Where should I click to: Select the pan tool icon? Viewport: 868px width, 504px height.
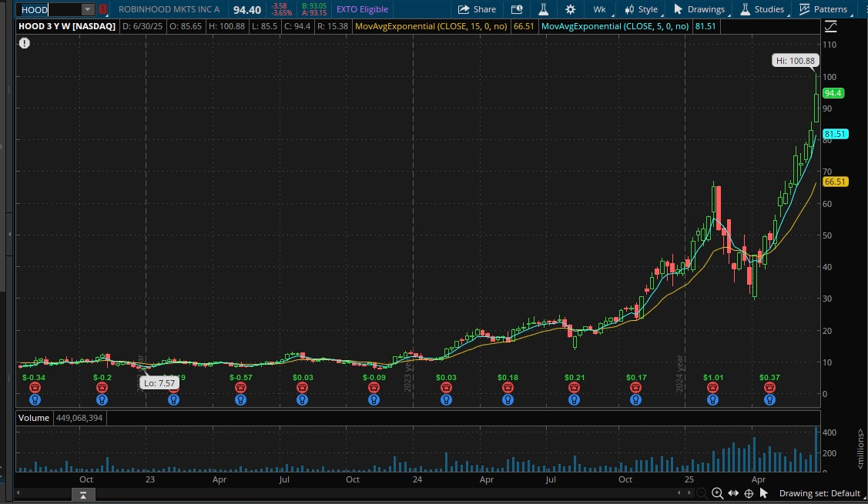(x=733, y=493)
